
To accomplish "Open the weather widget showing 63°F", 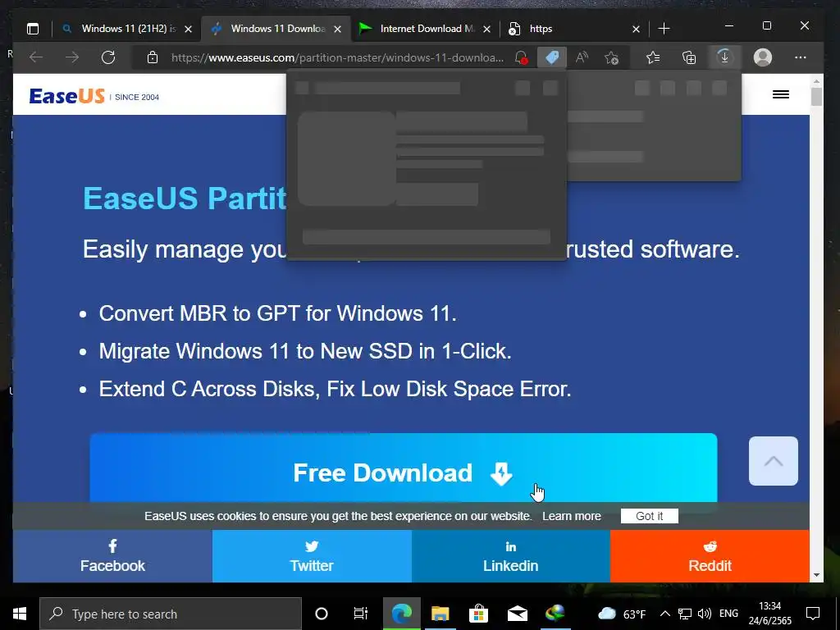I will 622,614.
